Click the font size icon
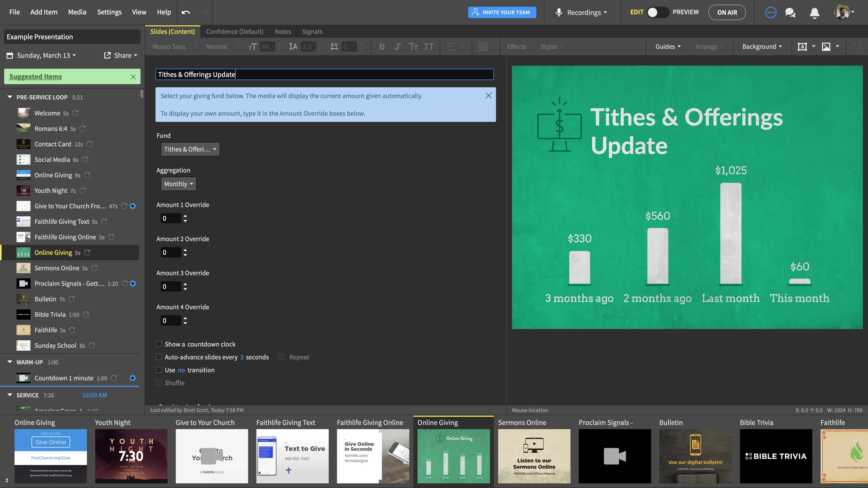 point(252,46)
